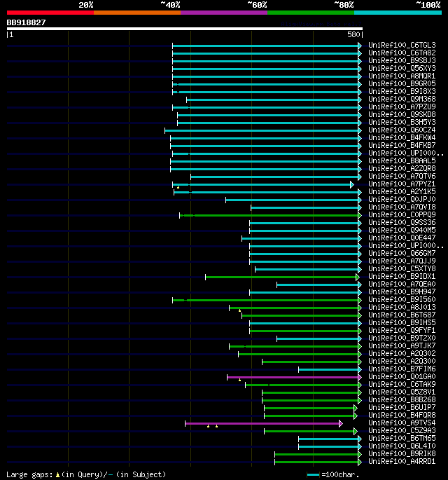Click the purple alignment bar for UniRef100_Q01GA0
The width and height of the screenshot is (448, 480).
point(294,377)
